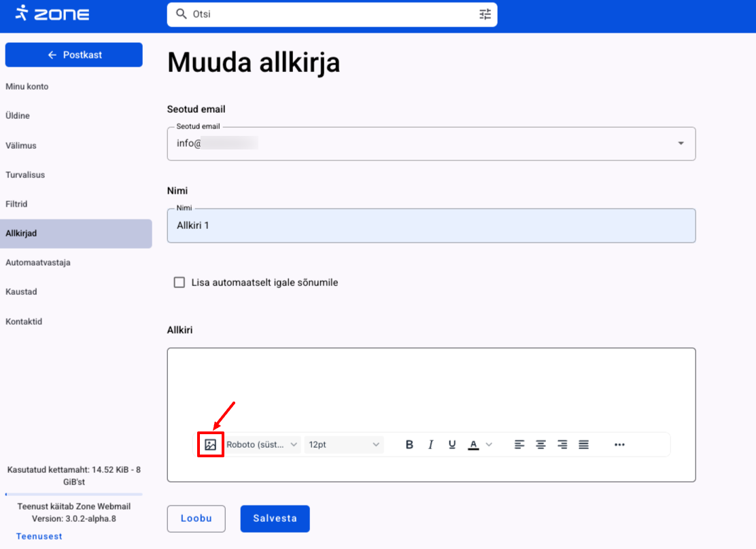Apply text color with the A button
Screen dimensions: 756x549
(473, 445)
